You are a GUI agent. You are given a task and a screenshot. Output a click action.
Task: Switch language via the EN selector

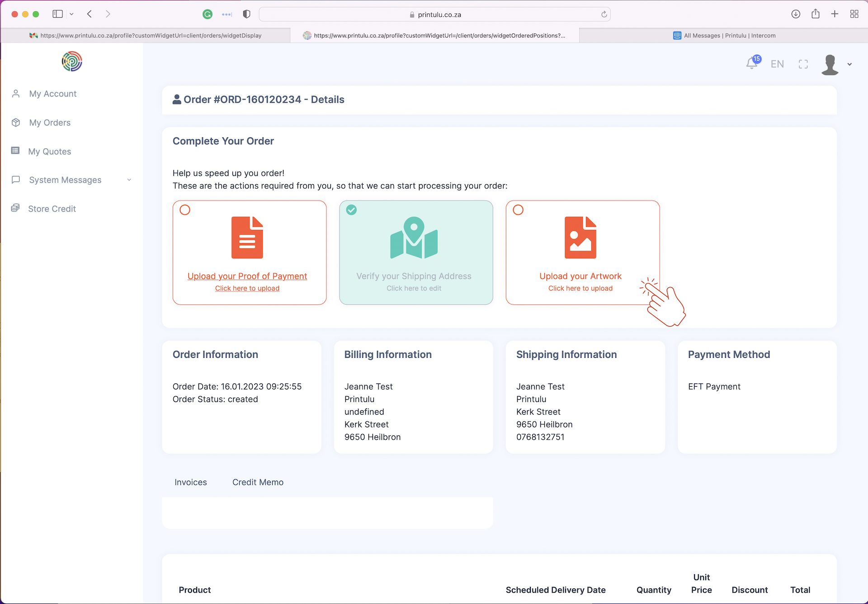pos(777,64)
